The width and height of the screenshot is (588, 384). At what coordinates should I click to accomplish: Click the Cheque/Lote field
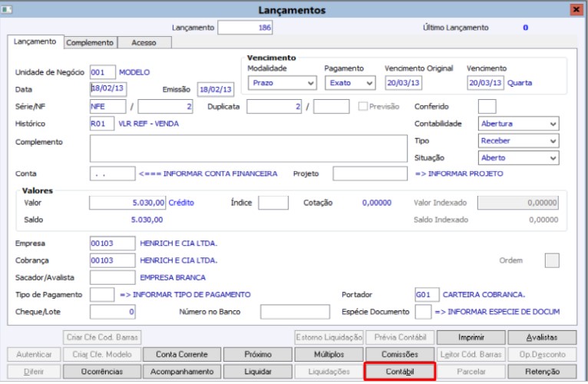pos(113,312)
